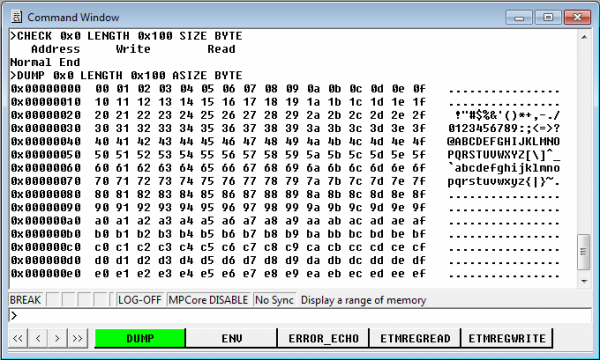Click address 0x00000010 in the dump
The height and width of the screenshot is (360, 600).
(46, 102)
